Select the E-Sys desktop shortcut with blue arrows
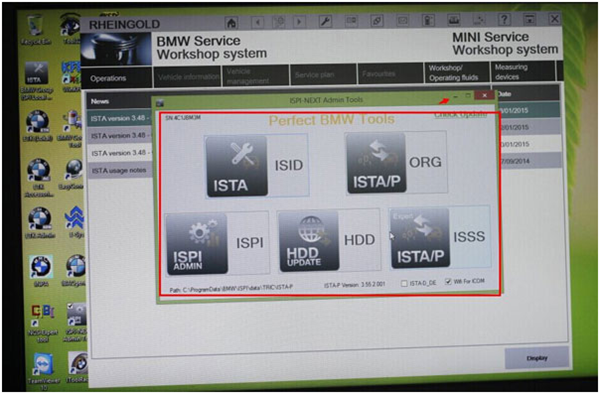This screenshot has width=600, height=394. tap(75, 222)
